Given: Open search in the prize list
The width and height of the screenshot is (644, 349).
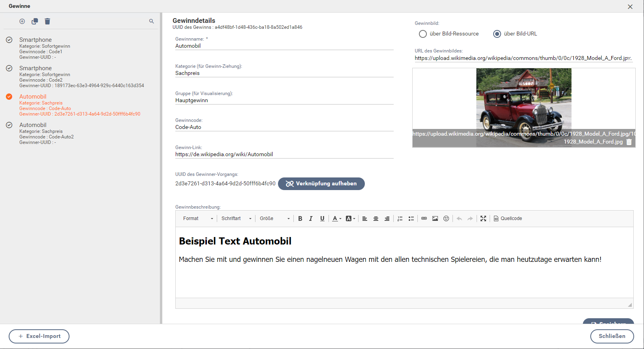Looking at the screenshot, I should (x=152, y=21).
